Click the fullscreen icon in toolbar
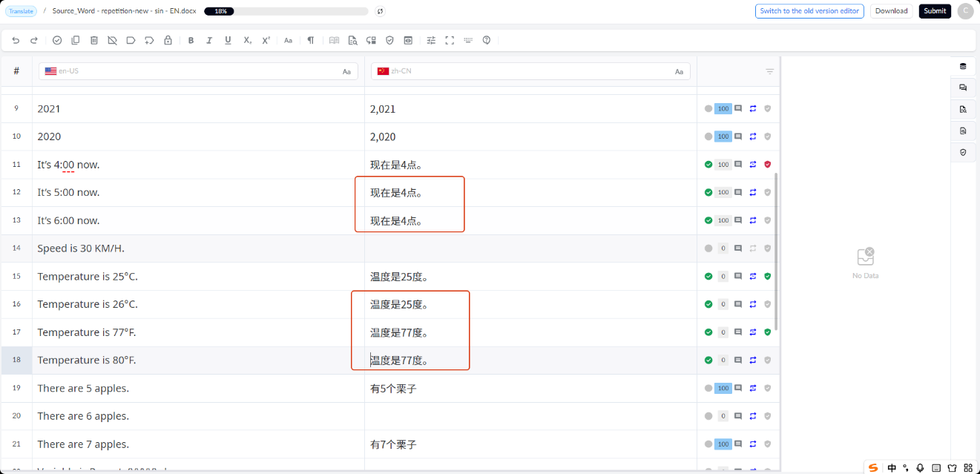The height and width of the screenshot is (474, 980). tap(450, 40)
